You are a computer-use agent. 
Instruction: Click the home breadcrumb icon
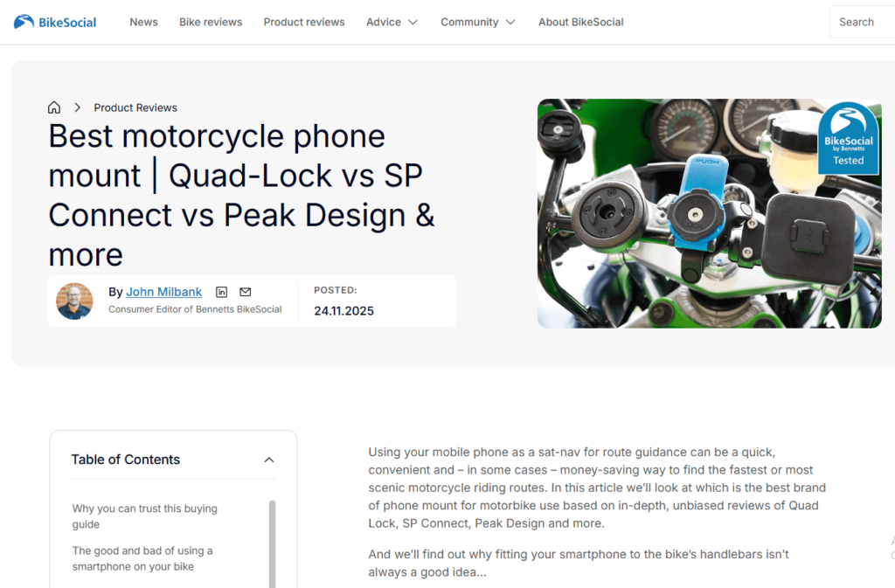(x=54, y=107)
